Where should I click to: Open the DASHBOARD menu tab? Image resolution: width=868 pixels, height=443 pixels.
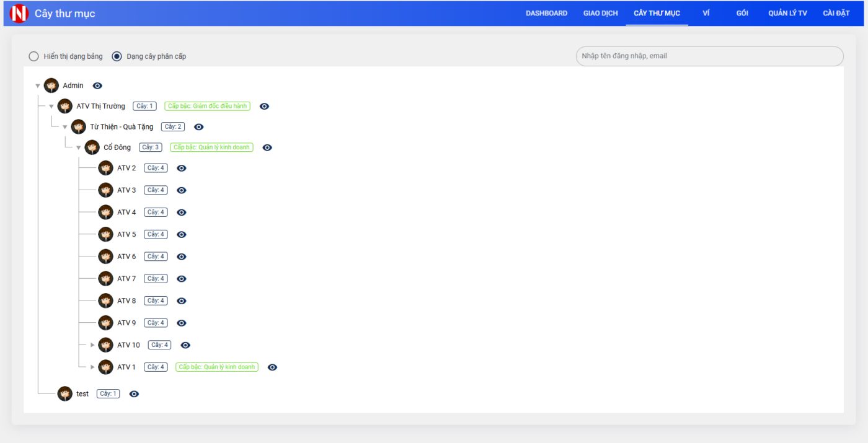click(546, 14)
